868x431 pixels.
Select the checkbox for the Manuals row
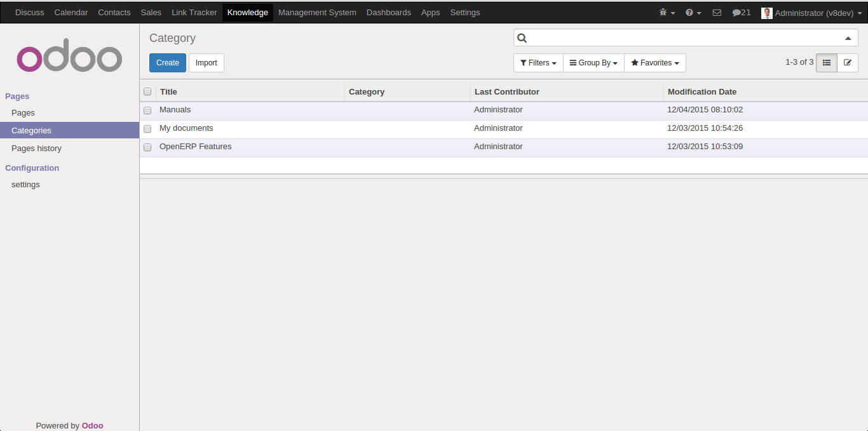[x=147, y=110]
